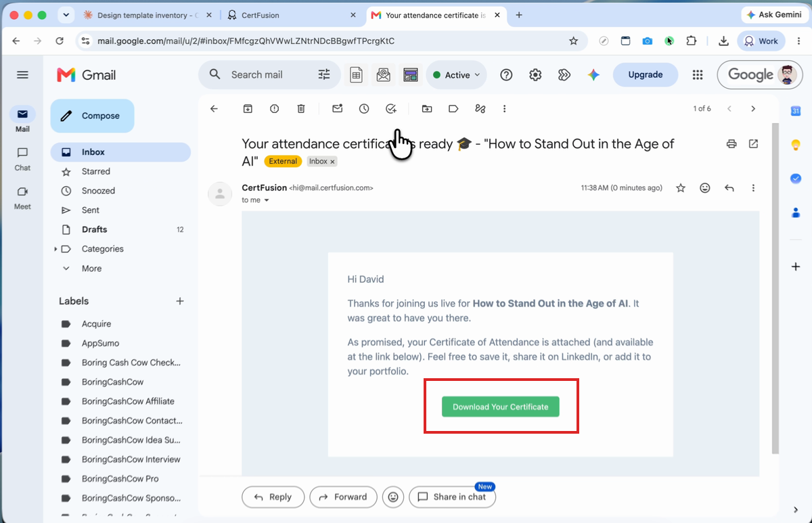
Task: Print the email
Action: pyautogui.click(x=731, y=144)
